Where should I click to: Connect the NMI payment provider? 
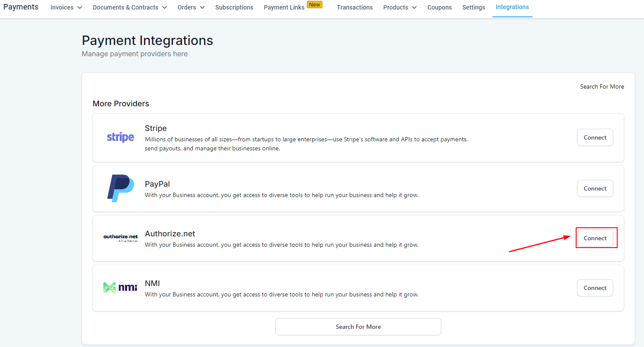click(x=595, y=288)
